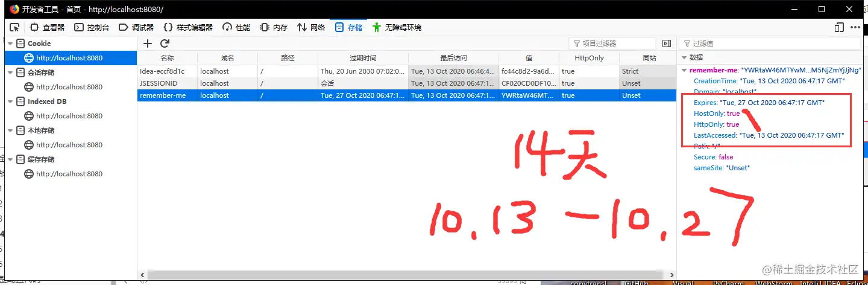This screenshot has height=285, width=868.
Task: Switch to the 性能 performance tab
Action: click(x=236, y=27)
